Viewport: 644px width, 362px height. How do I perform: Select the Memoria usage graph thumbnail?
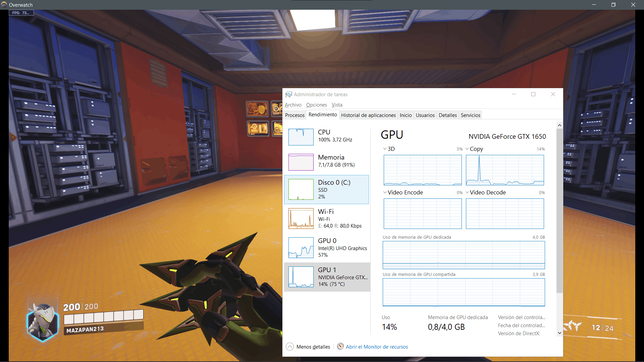(301, 162)
